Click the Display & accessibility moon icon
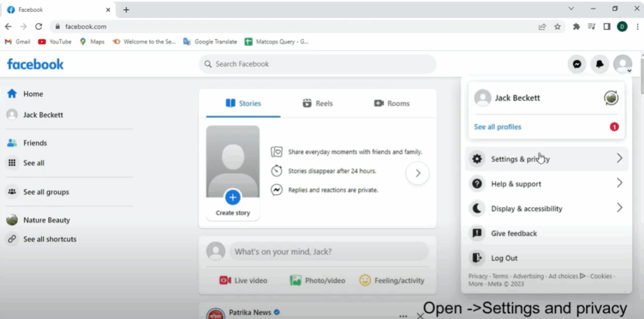 477,208
